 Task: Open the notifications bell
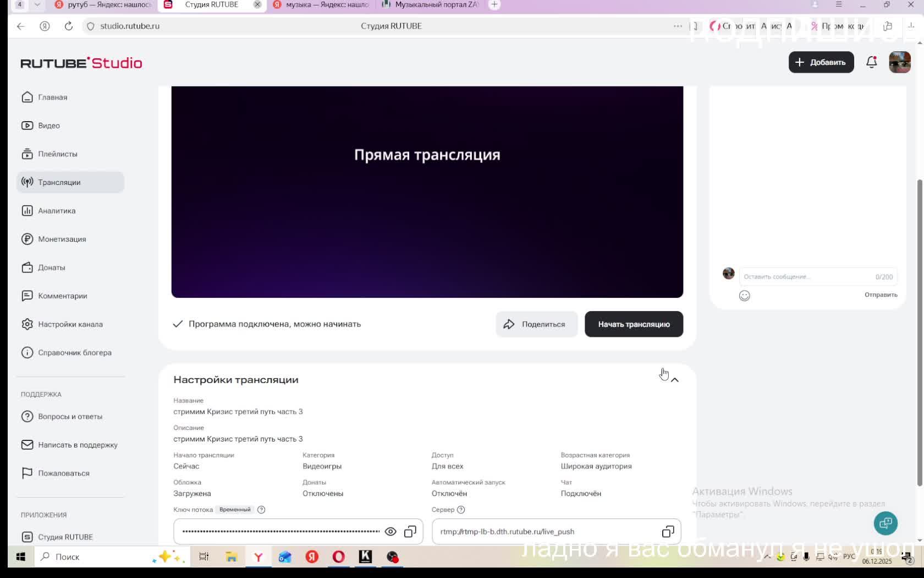click(871, 62)
